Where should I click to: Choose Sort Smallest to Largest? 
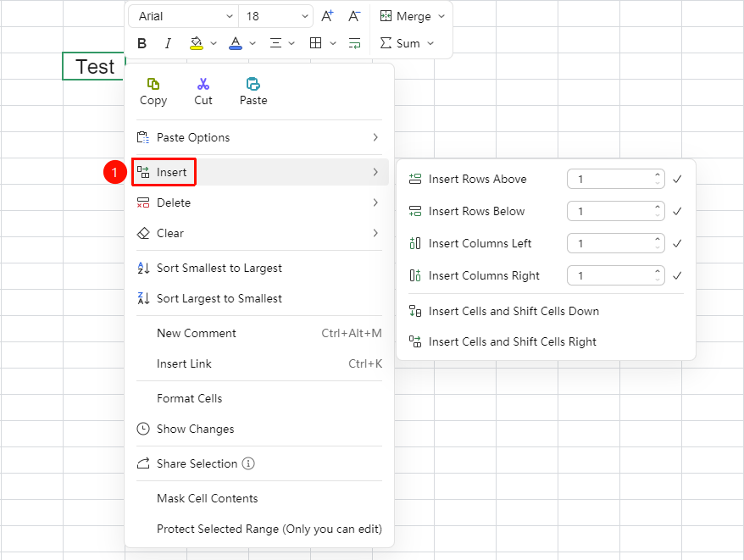coord(259,268)
